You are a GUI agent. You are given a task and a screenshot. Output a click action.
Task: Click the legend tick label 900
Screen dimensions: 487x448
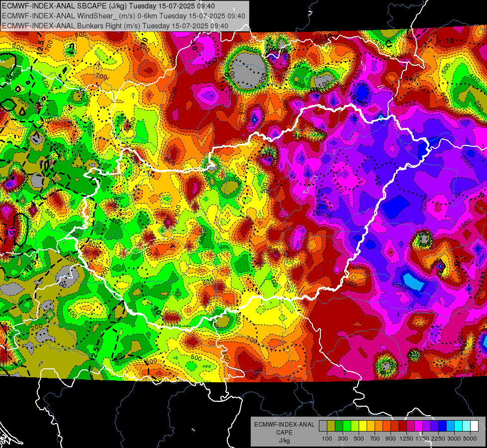click(x=390, y=439)
